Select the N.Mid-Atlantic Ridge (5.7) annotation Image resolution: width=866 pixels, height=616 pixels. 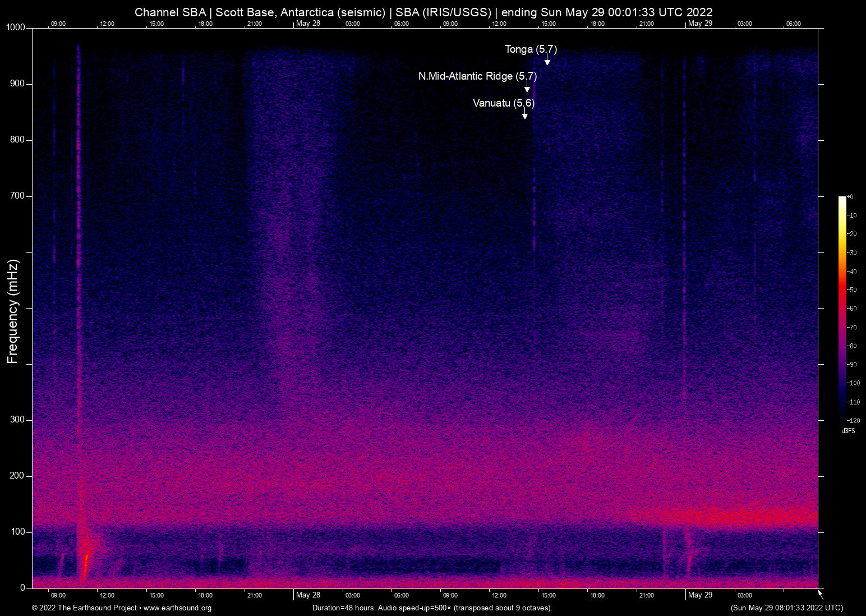477,76
